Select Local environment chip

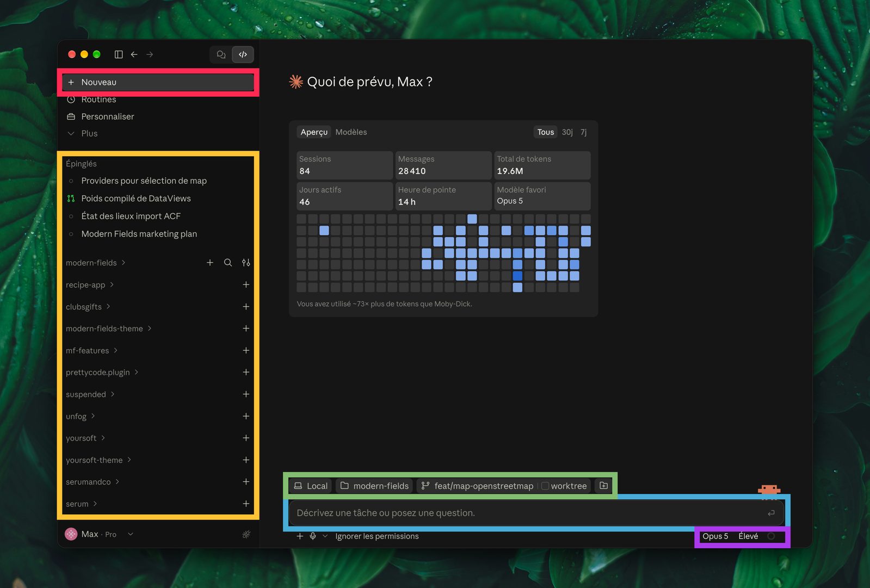(x=311, y=486)
